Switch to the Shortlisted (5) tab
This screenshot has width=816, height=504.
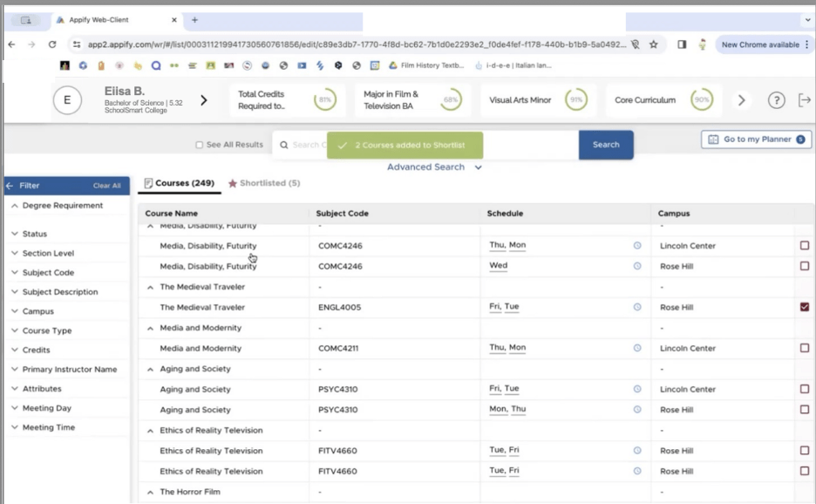click(264, 183)
